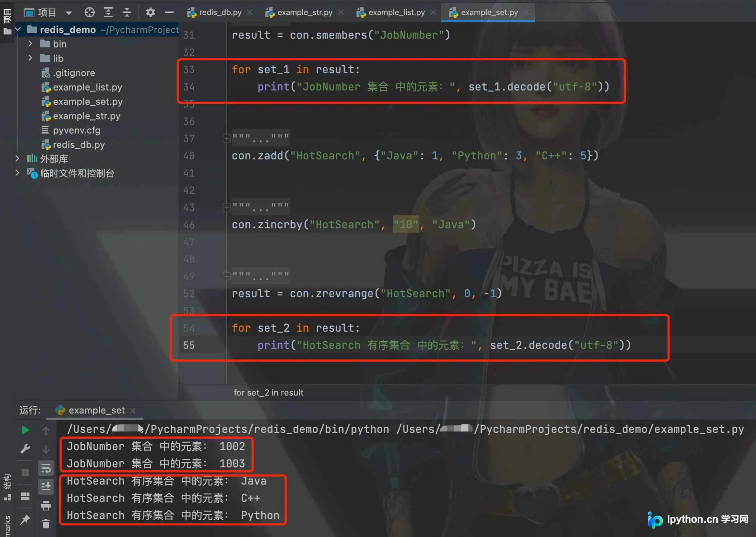Viewport: 756px width, 537px height.
Task: Expand the lib folder
Action: [30, 58]
